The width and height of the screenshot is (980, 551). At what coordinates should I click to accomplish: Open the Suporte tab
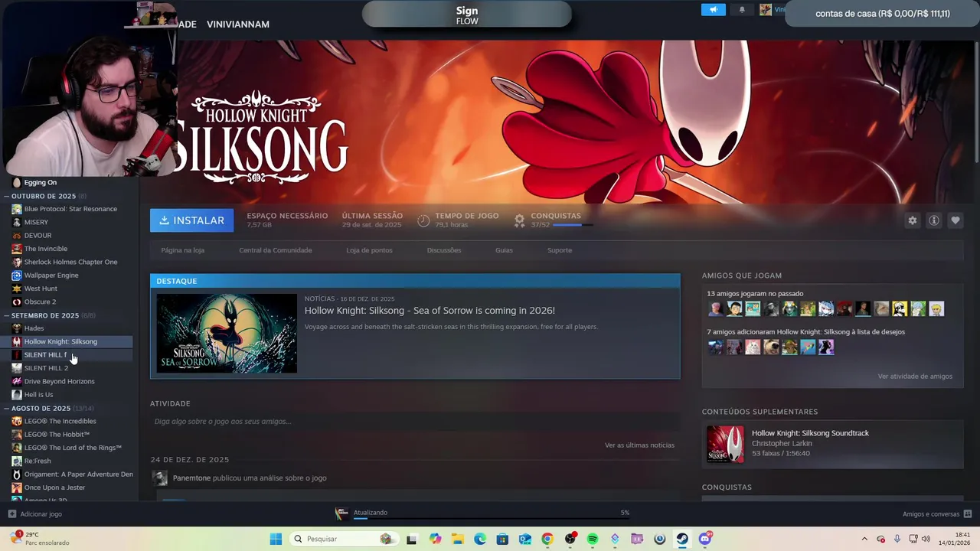point(560,250)
